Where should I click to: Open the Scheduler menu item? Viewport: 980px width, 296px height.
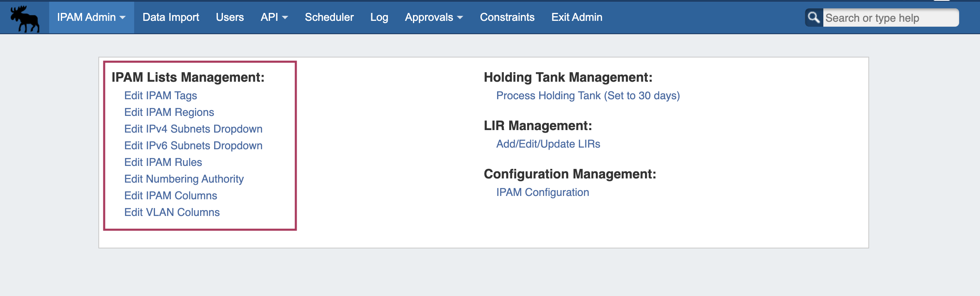(329, 18)
